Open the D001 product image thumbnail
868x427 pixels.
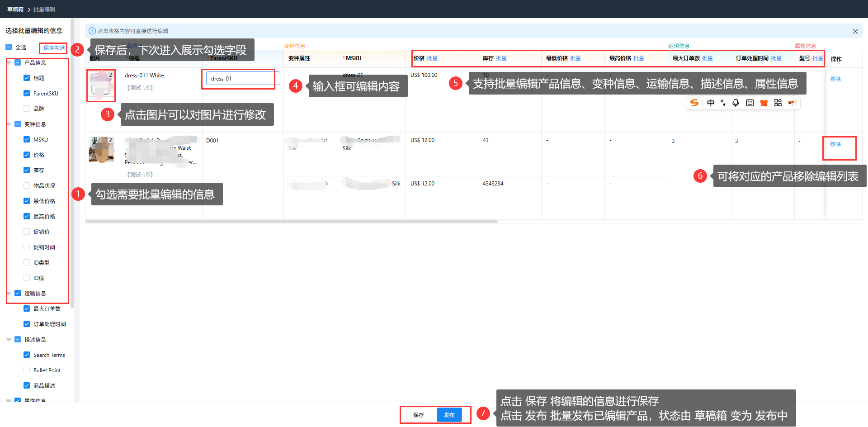coord(101,149)
